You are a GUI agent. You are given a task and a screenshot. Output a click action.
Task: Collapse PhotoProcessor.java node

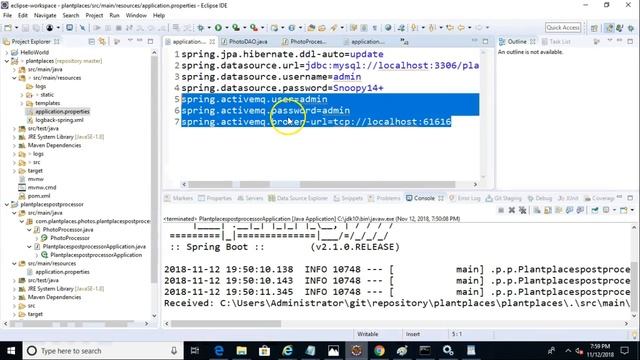[x=29, y=230]
